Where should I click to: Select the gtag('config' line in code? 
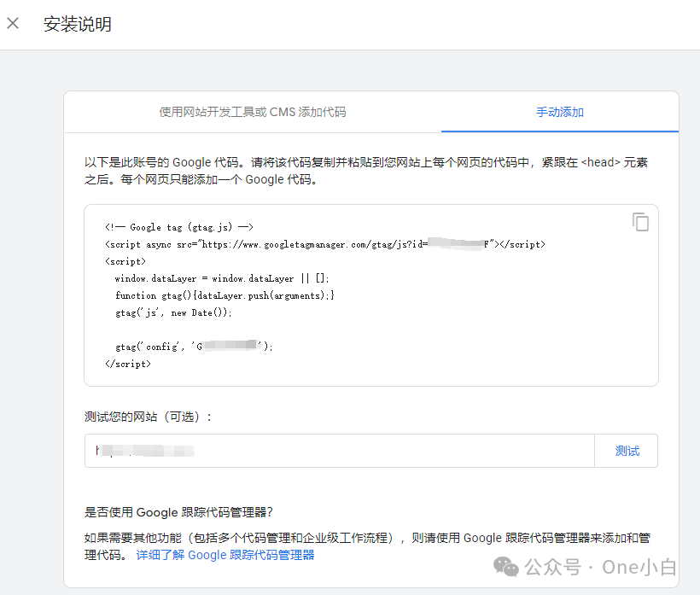coord(194,347)
